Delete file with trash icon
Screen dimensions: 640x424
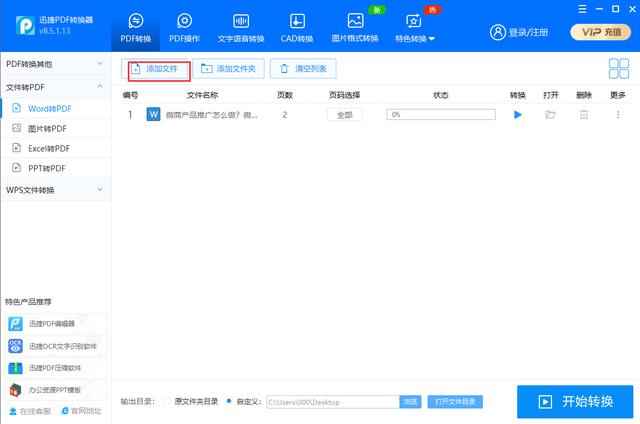point(584,115)
